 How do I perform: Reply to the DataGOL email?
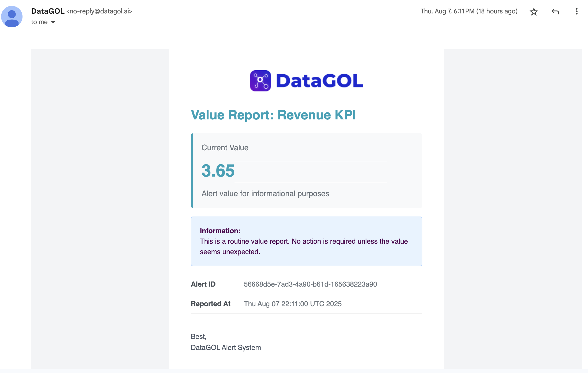555,11
